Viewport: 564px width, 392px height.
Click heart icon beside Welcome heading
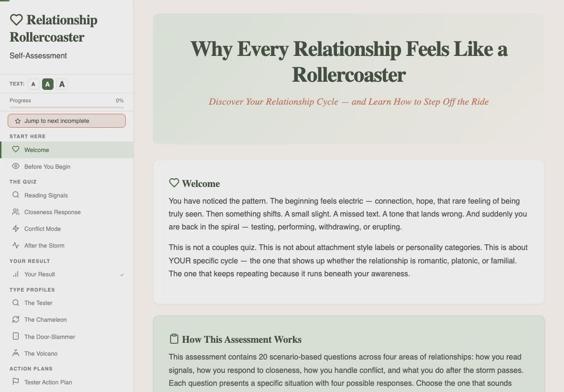[174, 183]
